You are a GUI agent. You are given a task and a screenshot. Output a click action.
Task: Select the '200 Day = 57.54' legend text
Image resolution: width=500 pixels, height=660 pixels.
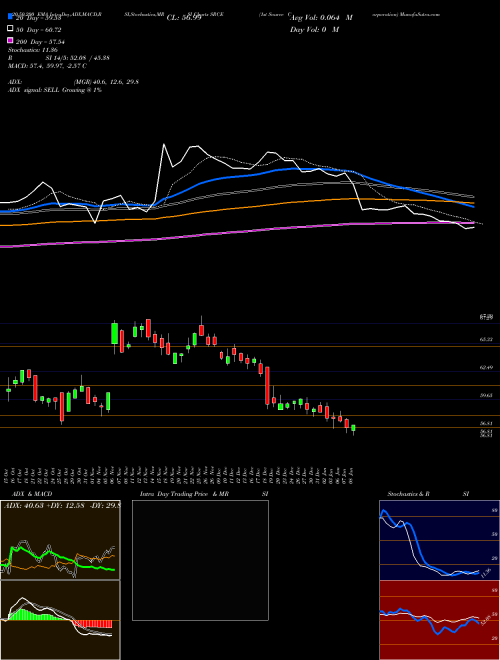coord(40,42)
